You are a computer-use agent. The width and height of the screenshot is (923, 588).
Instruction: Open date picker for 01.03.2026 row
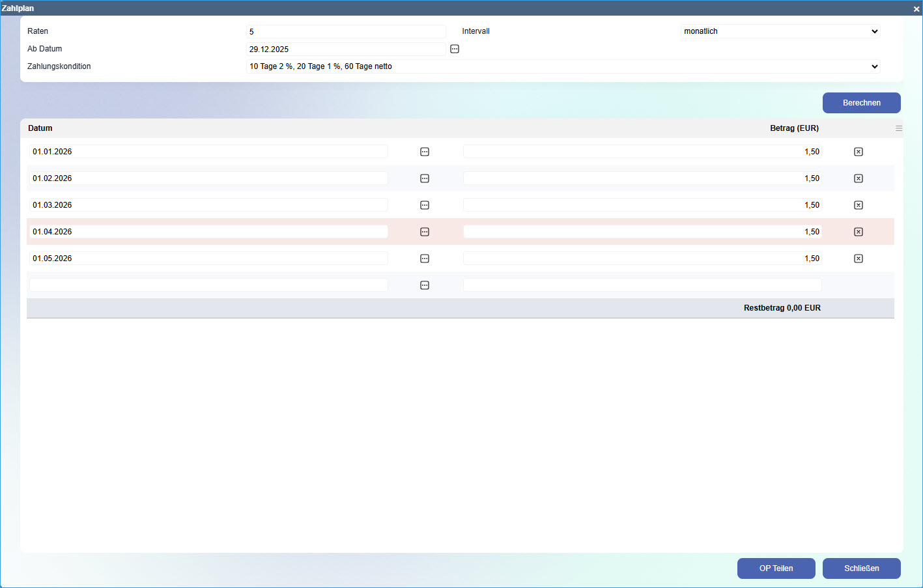click(x=425, y=205)
